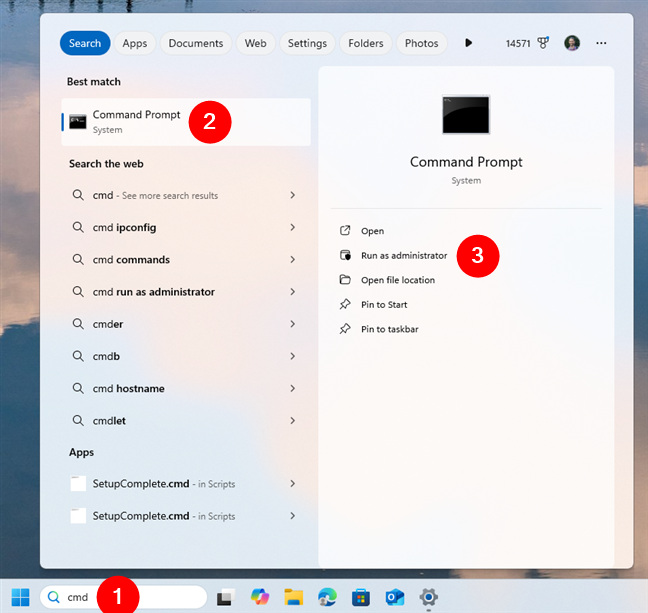
Task: Click the Pin to Start pin icon
Action: pos(345,305)
